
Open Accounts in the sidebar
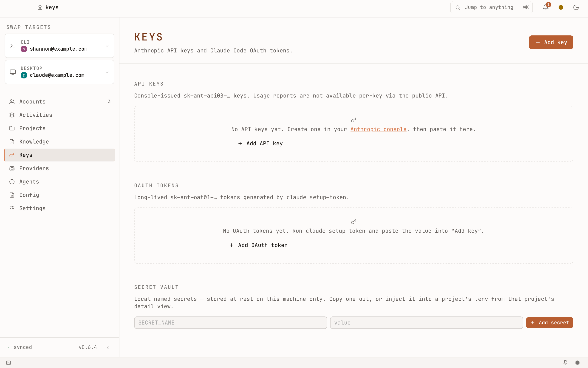pyautogui.click(x=59, y=102)
